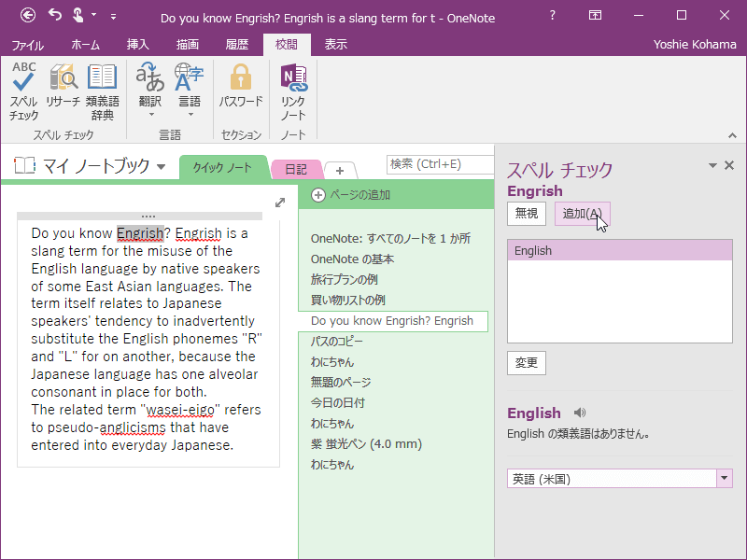
Task: Close the スペル チェック pane
Action: [729, 165]
